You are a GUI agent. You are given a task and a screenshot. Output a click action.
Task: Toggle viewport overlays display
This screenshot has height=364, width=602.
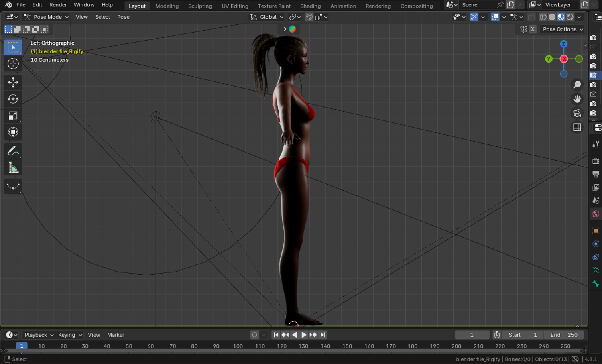[x=495, y=17]
